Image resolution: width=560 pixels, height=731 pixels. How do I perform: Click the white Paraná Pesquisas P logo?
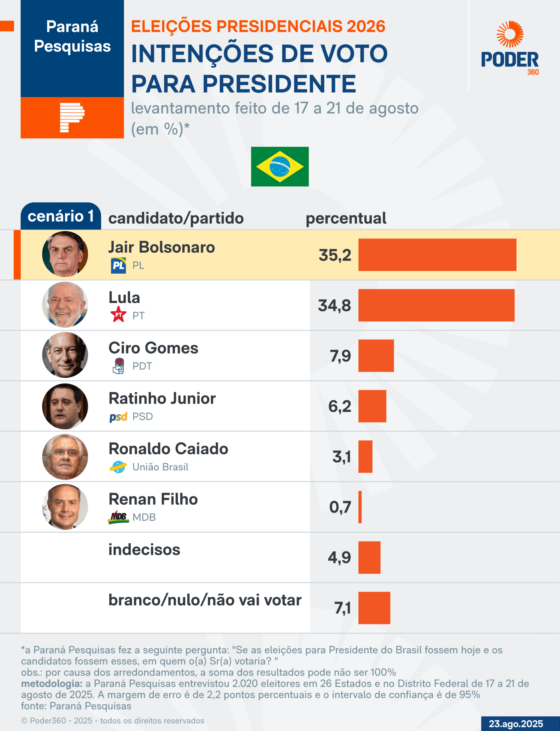point(72,118)
